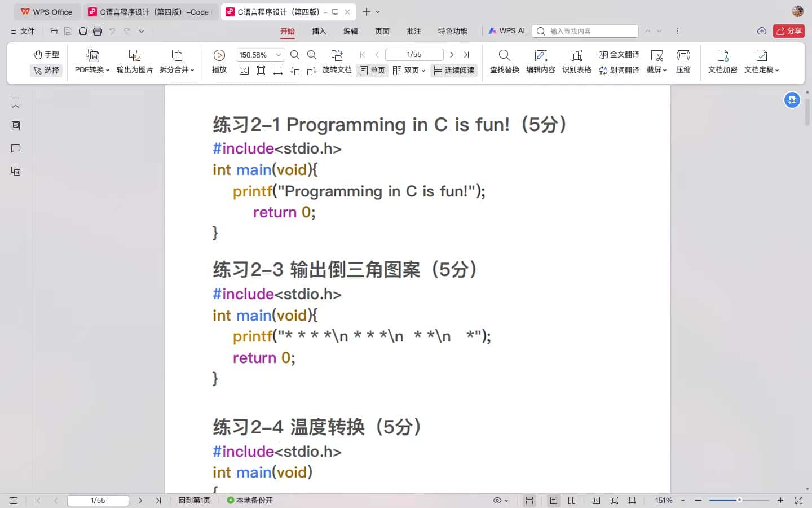The width and height of the screenshot is (812, 508).
Task: Click the print icon in quick toolbar
Action: [x=83, y=31]
